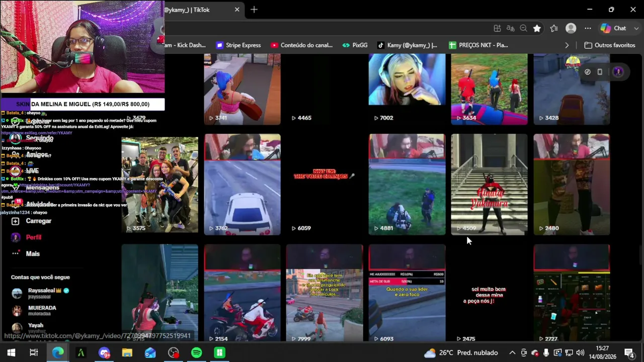Viewport: 644px width, 362px height.
Task: Click the TikTok phone app icon
Action: [x=600, y=72]
